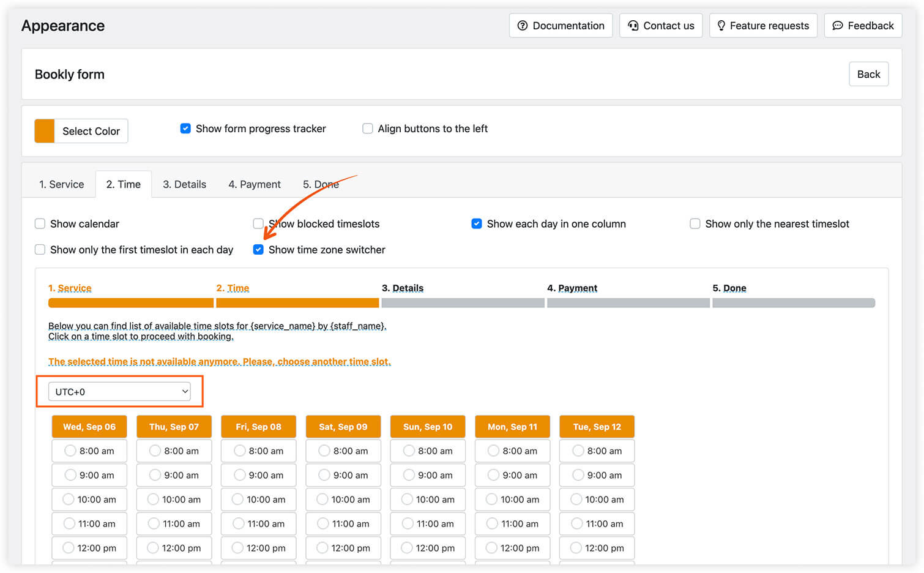Edit the 'selected time is not available' warning text
Image resolution: width=924 pixels, height=573 pixels.
point(220,362)
